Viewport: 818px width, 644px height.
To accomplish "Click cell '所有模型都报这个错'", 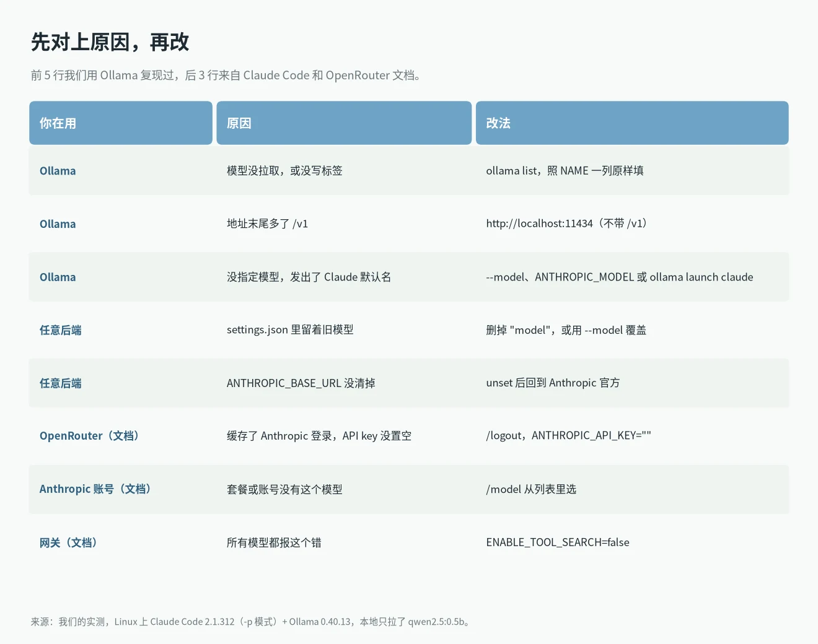I will tap(274, 543).
